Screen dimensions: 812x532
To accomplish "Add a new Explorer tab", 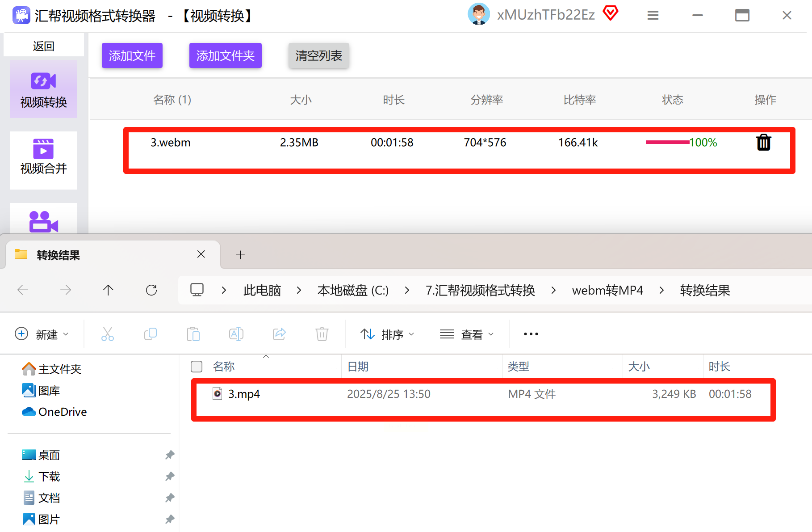I will click(x=240, y=255).
